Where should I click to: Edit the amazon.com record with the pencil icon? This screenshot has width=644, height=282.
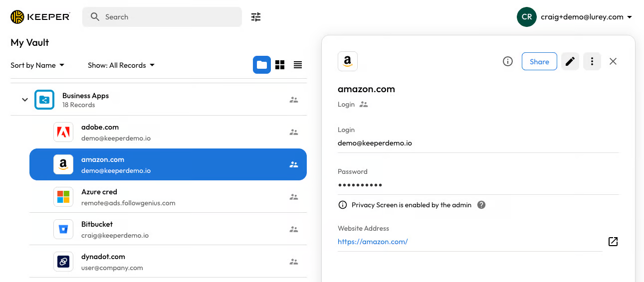570,61
